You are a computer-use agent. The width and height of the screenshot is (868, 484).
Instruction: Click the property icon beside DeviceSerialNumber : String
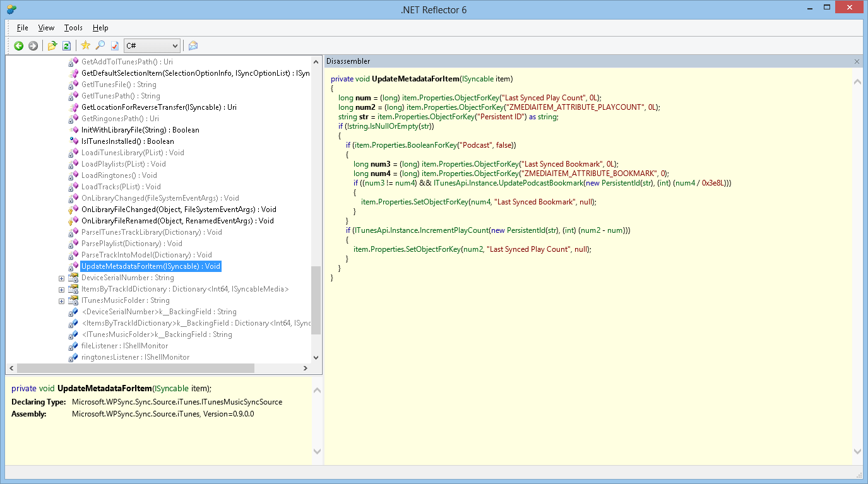(x=73, y=278)
